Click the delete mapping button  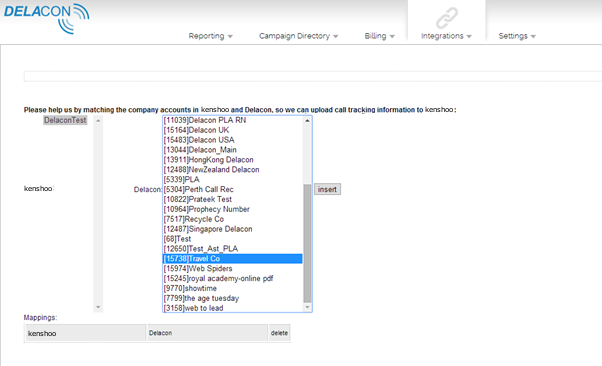click(279, 333)
